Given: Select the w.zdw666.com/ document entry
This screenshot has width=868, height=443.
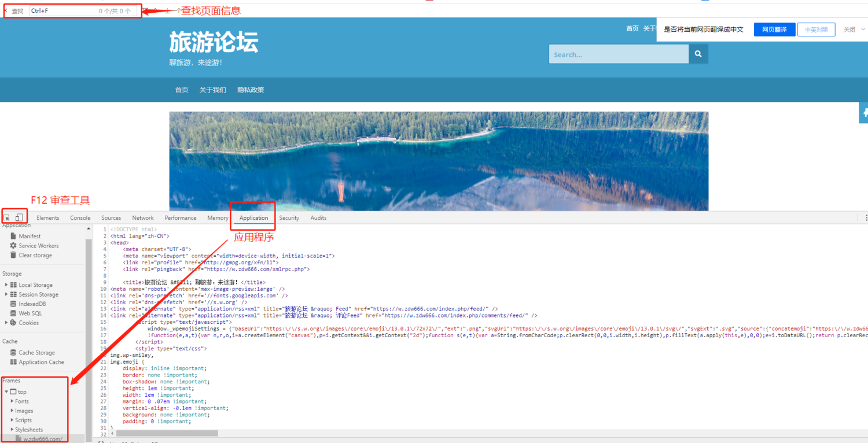Looking at the screenshot, I should 43,439.
